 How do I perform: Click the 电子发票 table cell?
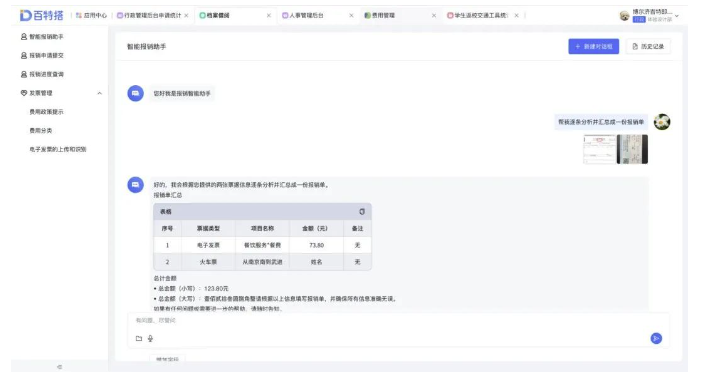point(208,245)
